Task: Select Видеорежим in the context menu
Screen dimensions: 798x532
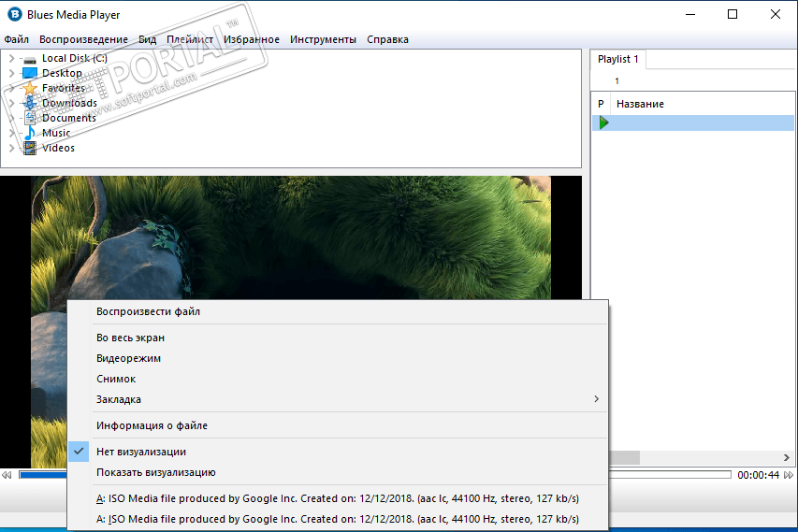Action: click(x=338, y=359)
